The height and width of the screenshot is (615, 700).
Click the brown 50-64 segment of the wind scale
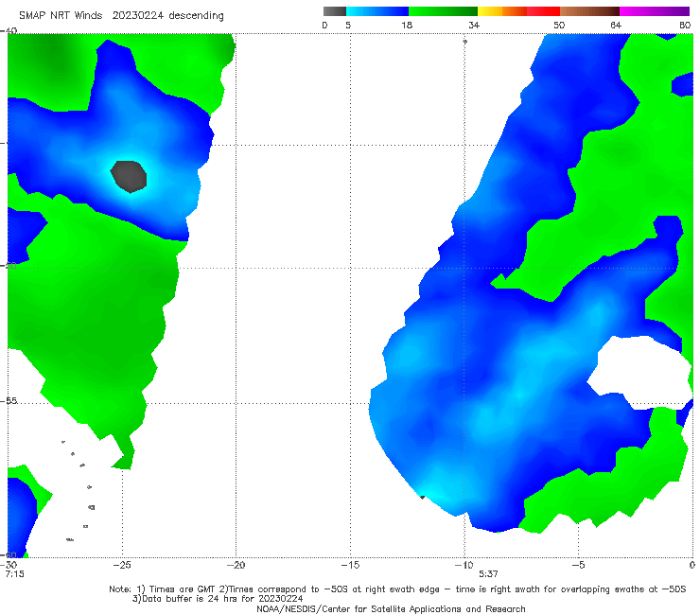[589, 11]
